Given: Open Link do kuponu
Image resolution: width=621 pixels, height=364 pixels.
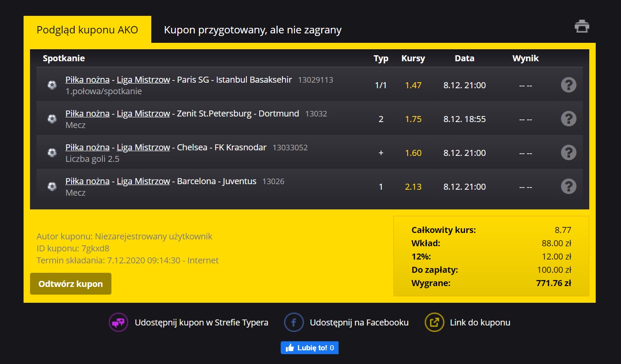Looking at the screenshot, I should click(x=480, y=322).
